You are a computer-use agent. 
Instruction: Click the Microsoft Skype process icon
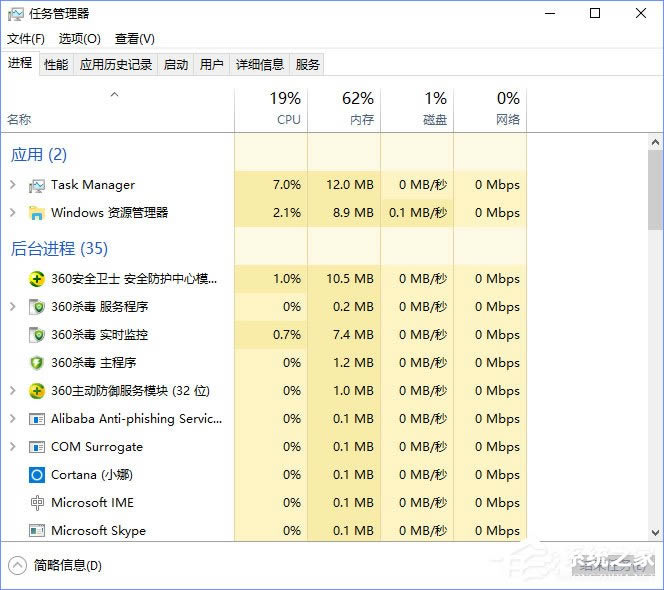(37, 531)
